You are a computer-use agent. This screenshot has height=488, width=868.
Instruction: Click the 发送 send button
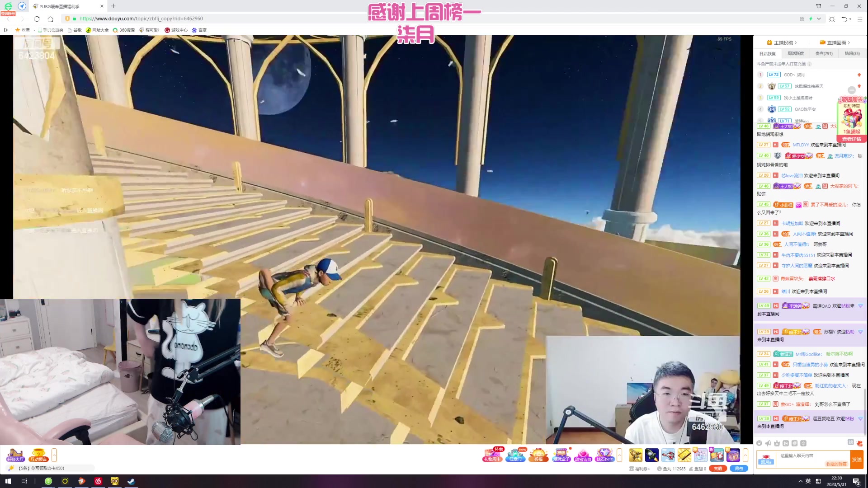(x=857, y=460)
